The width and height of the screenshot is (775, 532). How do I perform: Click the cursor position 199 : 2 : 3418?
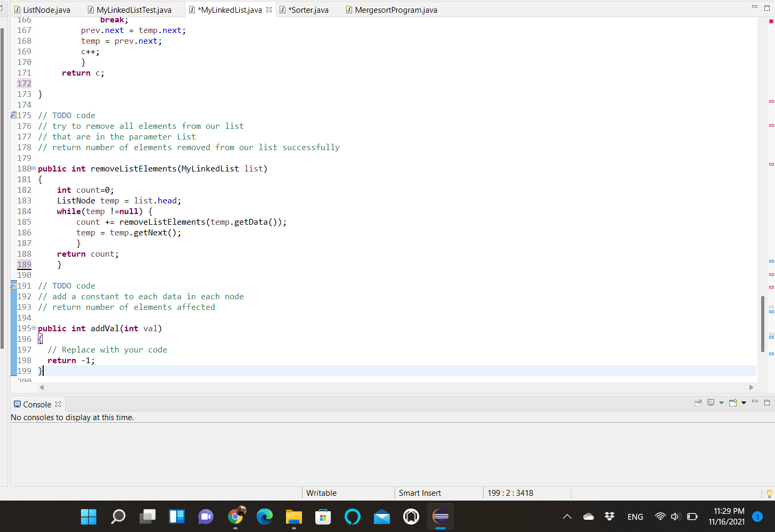point(510,493)
